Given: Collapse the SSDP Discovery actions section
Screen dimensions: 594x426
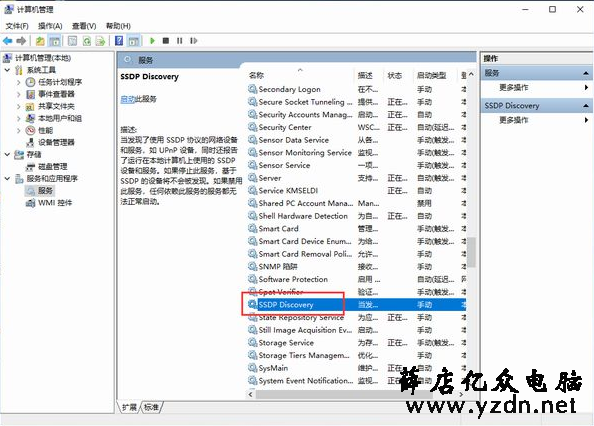Looking at the screenshot, I should tap(586, 106).
